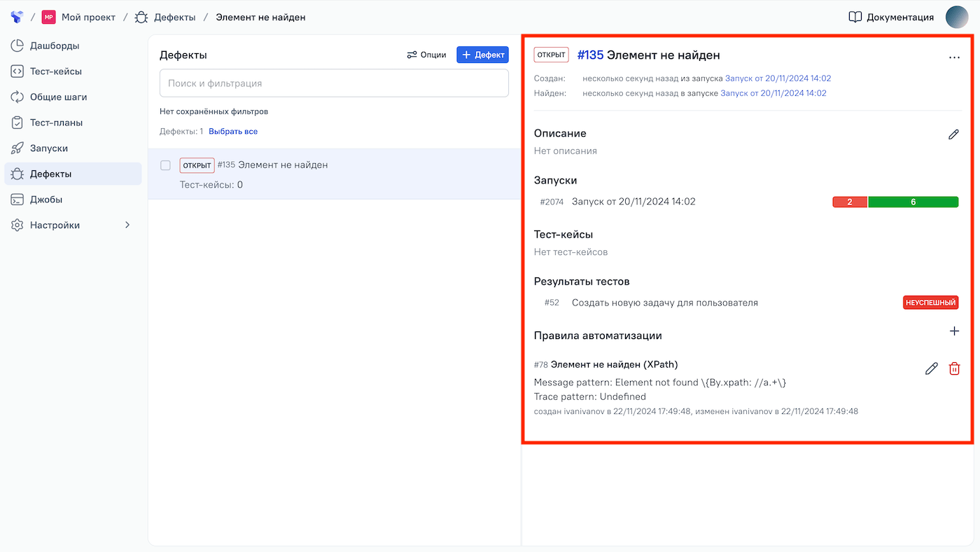The width and height of the screenshot is (980, 552).
Task: Click the green passed segment showing 6
Action: click(x=913, y=202)
